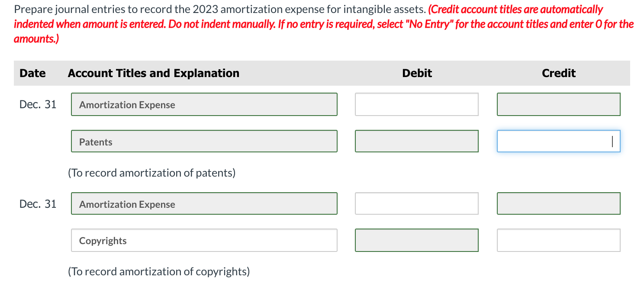The height and width of the screenshot is (303, 644).
Task: Click the disabled Credit field in the first row
Action: (x=558, y=104)
